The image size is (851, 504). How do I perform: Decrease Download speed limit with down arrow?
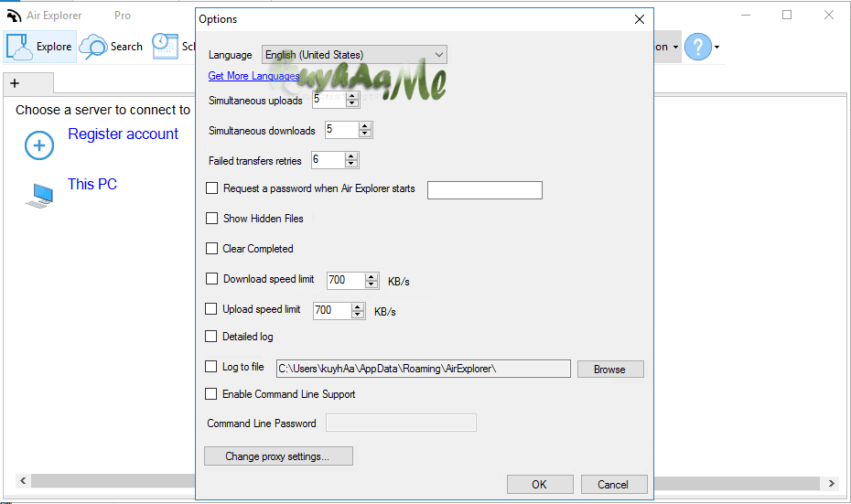click(372, 284)
